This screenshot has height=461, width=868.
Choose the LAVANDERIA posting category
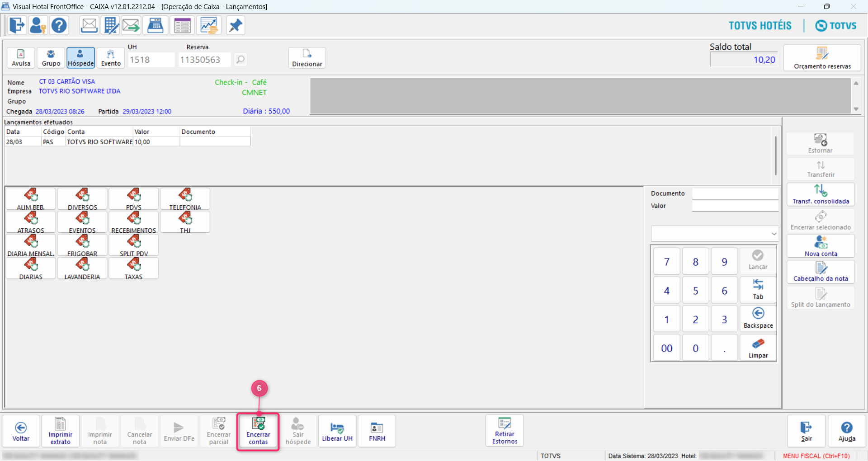pos(82,268)
